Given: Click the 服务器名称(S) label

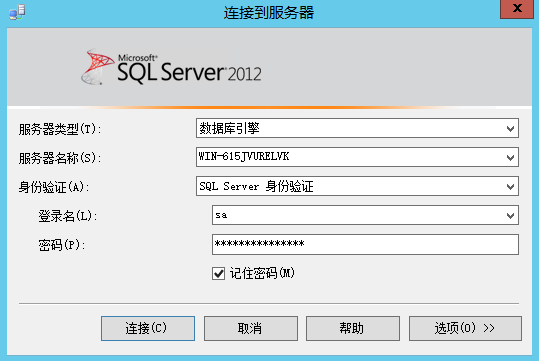Looking at the screenshot, I should (x=60, y=158).
